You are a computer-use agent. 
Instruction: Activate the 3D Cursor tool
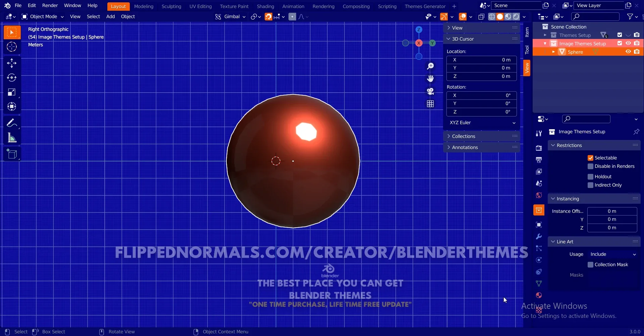[12, 47]
